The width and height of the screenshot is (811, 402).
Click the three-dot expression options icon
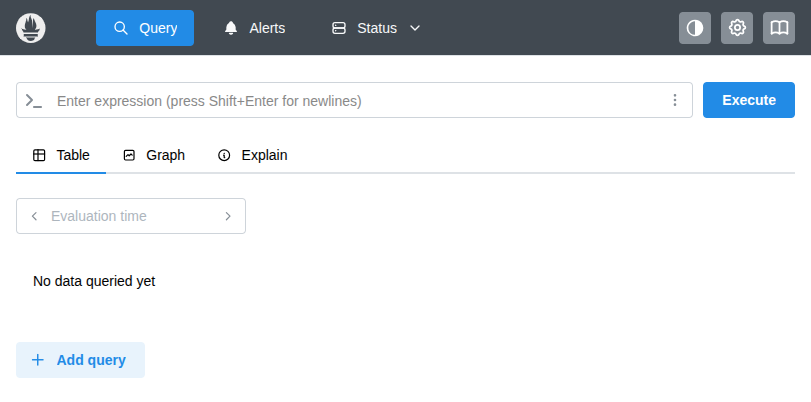[675, 100]
